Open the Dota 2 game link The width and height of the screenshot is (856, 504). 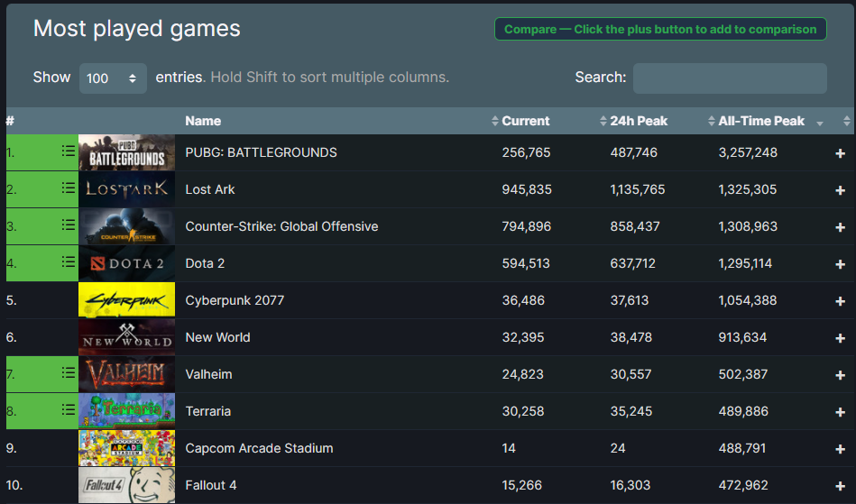206,263
